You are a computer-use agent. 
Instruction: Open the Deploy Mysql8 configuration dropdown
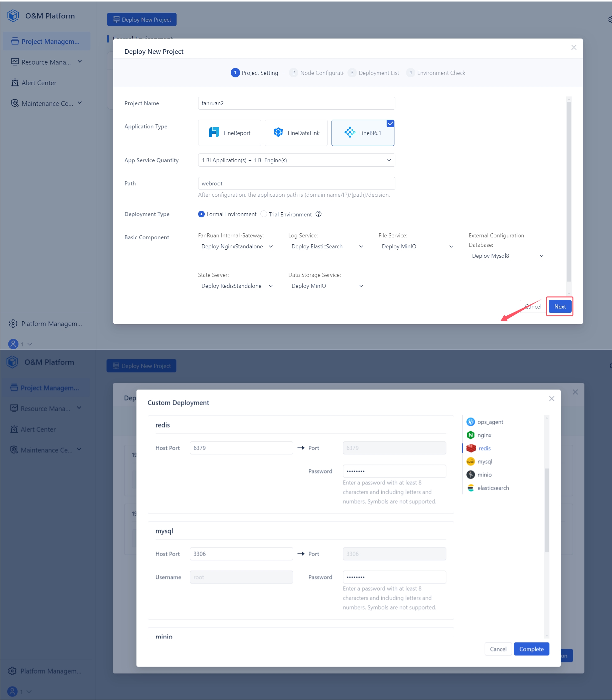(541, 256)
